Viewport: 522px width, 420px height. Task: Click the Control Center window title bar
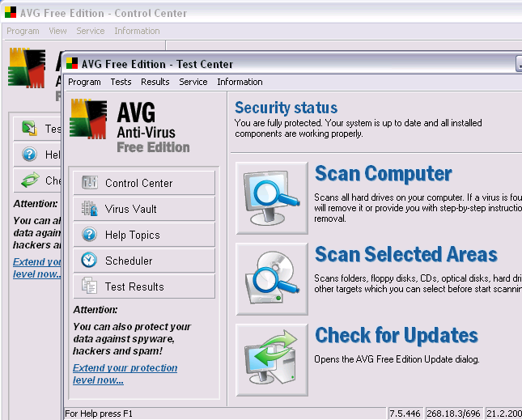pos(243,13)
